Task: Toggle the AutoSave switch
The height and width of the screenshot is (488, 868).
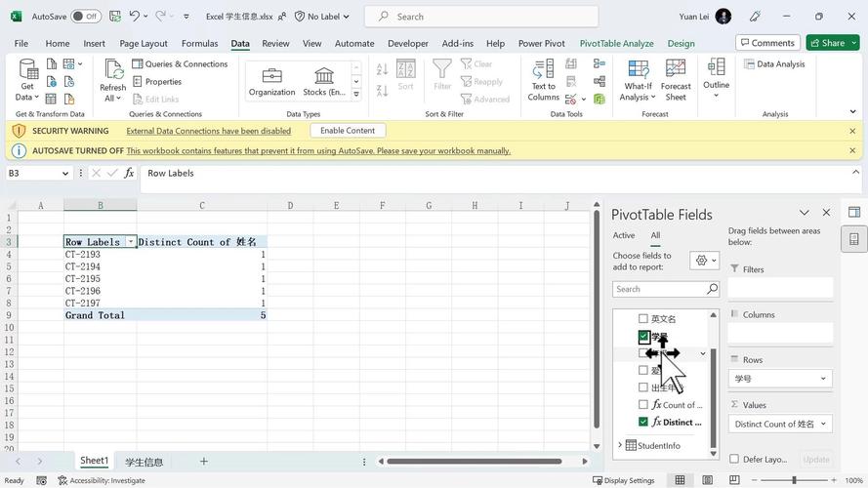Action: pyautogui.click(x=86, y=16)
